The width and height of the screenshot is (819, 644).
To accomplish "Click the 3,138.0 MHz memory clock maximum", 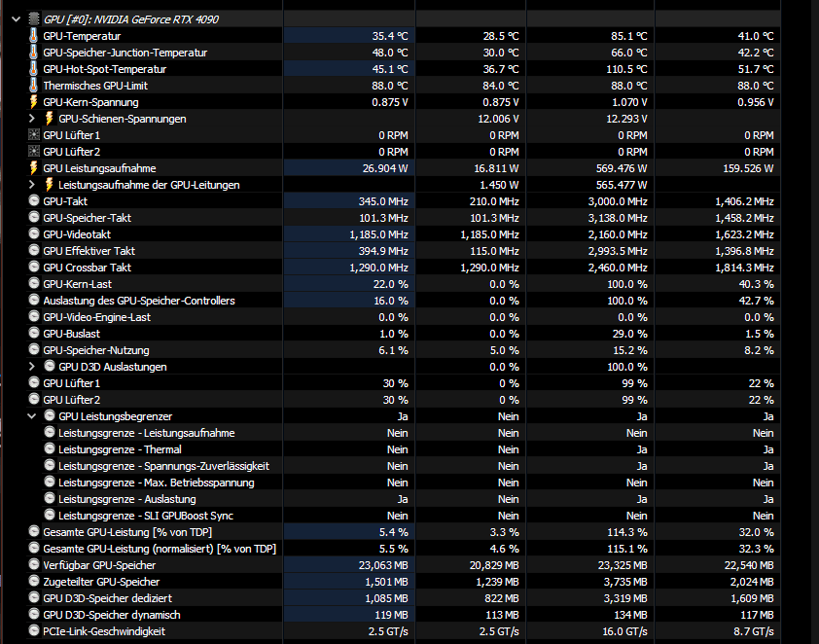I will (x=618, y=218).
